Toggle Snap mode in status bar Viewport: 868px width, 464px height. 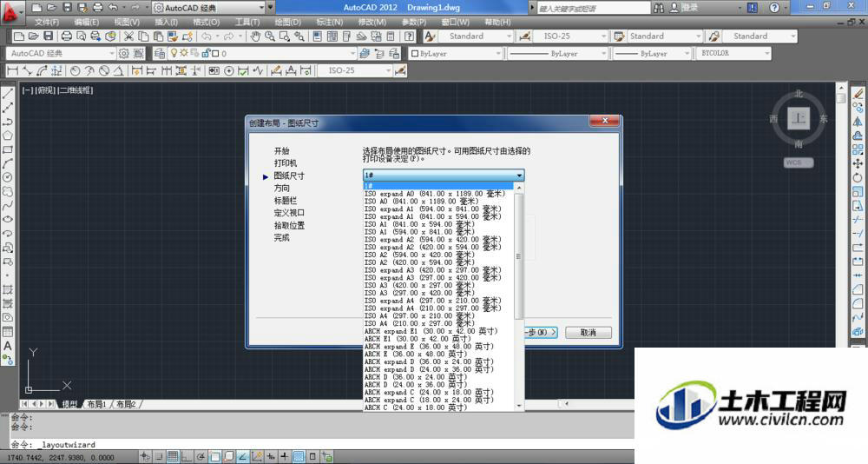(x=159, y=457)
